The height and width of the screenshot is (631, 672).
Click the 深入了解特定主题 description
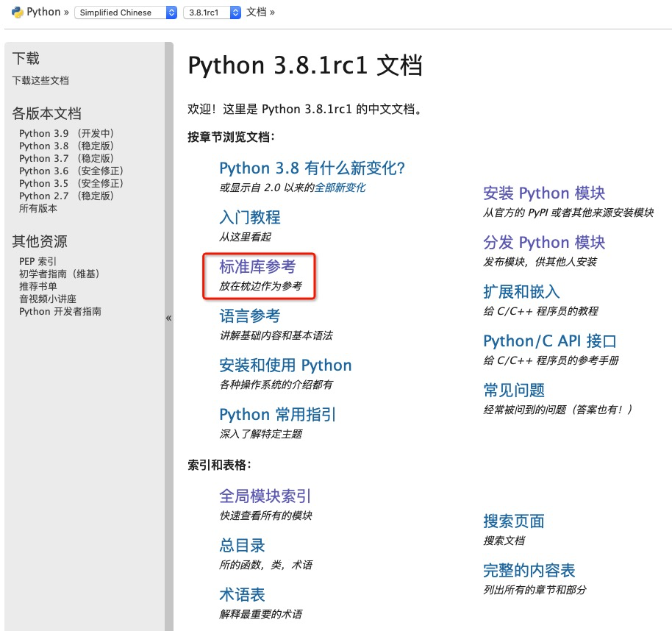(x=260, y=434)
